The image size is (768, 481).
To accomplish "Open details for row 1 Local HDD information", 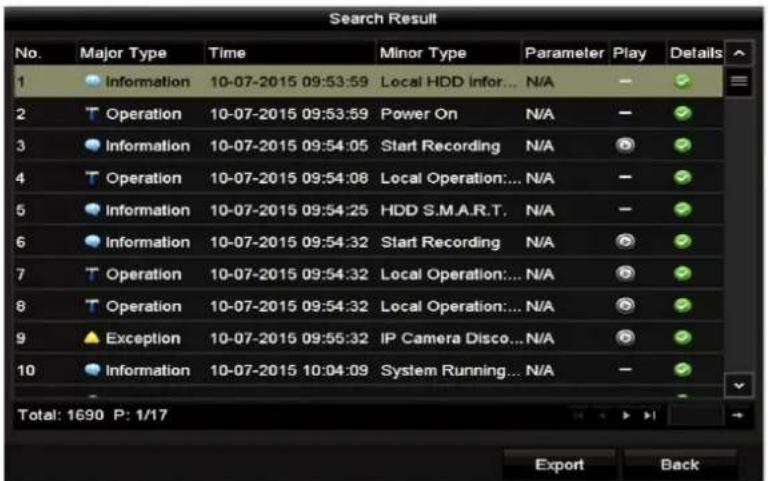I will click(682, 81).
